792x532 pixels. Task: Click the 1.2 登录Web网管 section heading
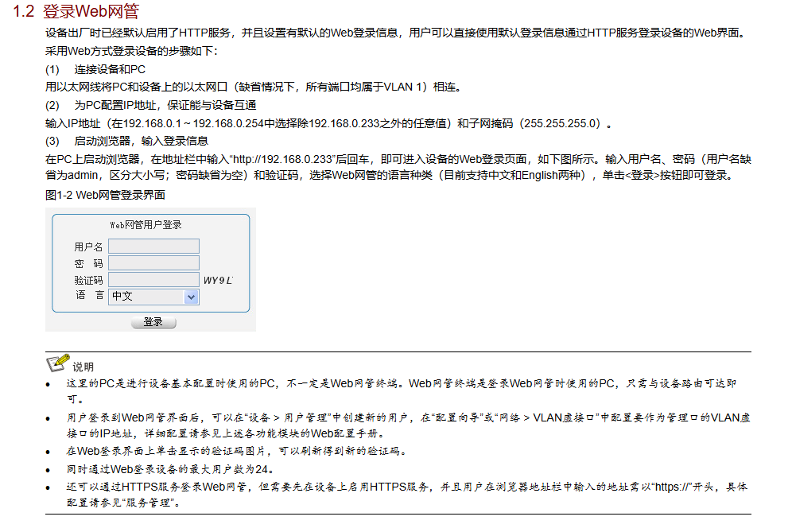(x=76, y=10)
